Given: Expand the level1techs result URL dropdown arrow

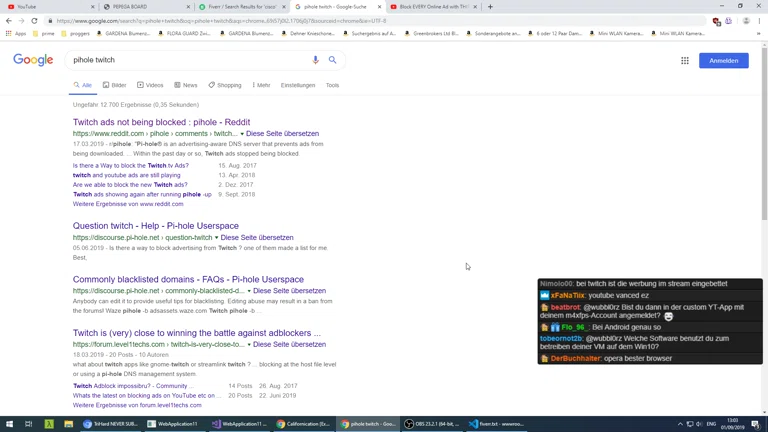Looking at the screenshot, I should coord(249,344).
